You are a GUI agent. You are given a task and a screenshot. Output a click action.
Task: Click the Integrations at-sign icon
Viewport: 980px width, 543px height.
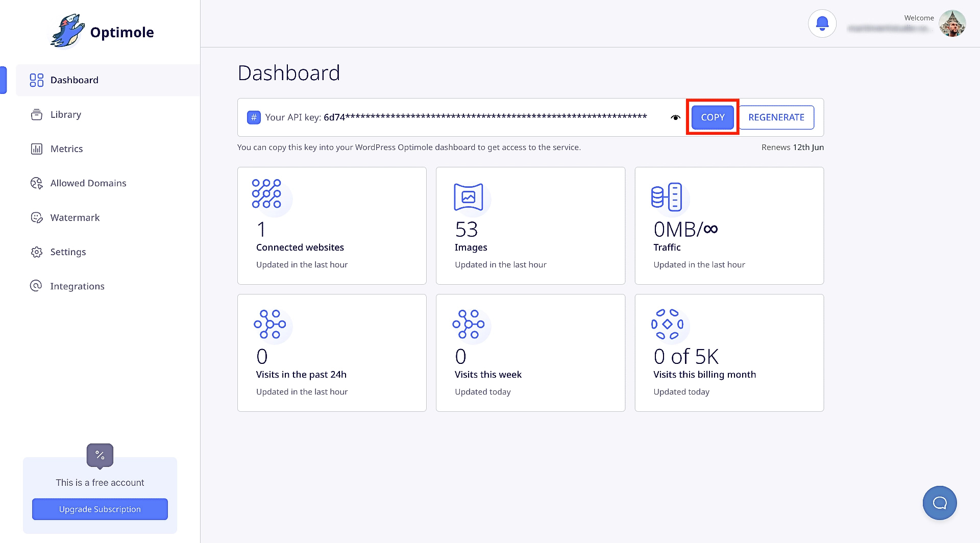pos(36,286)
